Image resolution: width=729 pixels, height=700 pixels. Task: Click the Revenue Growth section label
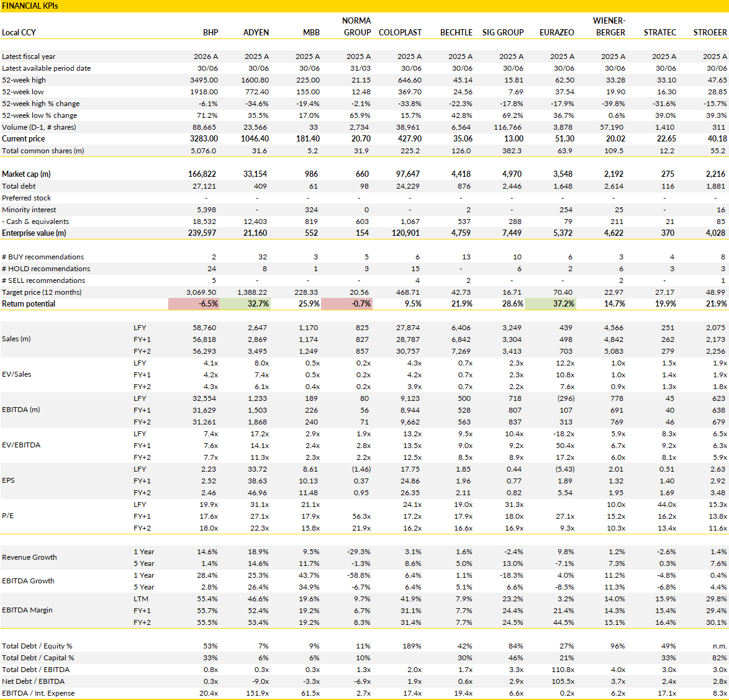pyautogui.click(x=29, y=557)
